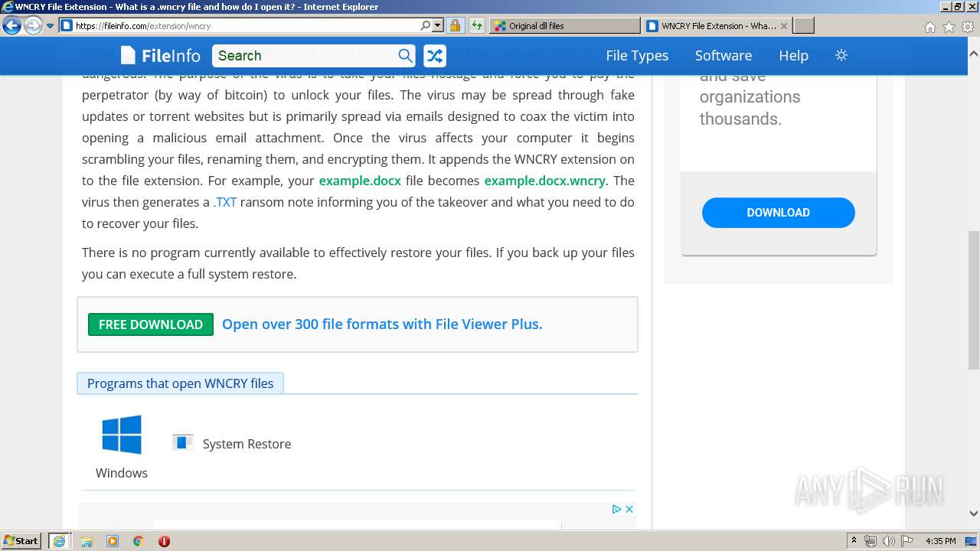Click address bar search magnifier icon
The image size is (980, 551).
click(x=426, y=26)
